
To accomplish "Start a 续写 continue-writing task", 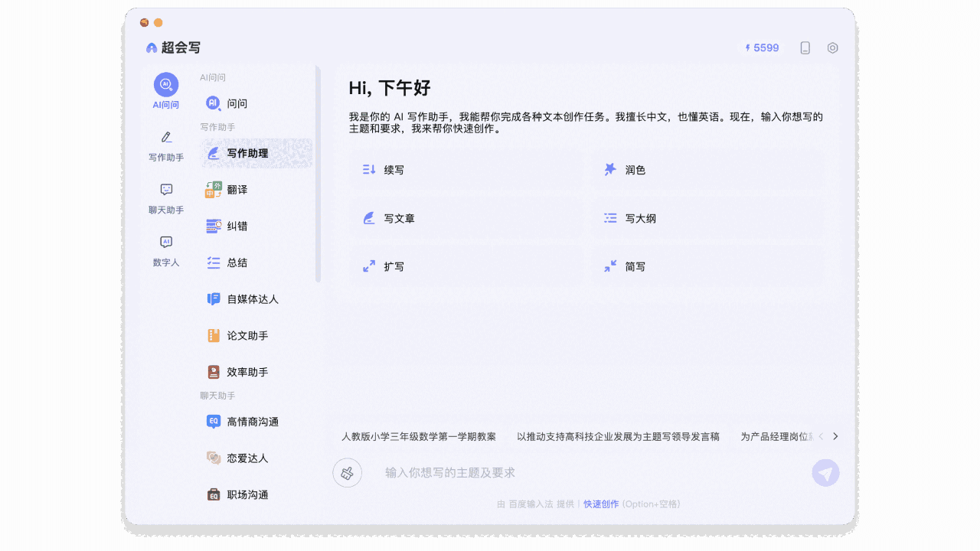I will pos(465,169).
